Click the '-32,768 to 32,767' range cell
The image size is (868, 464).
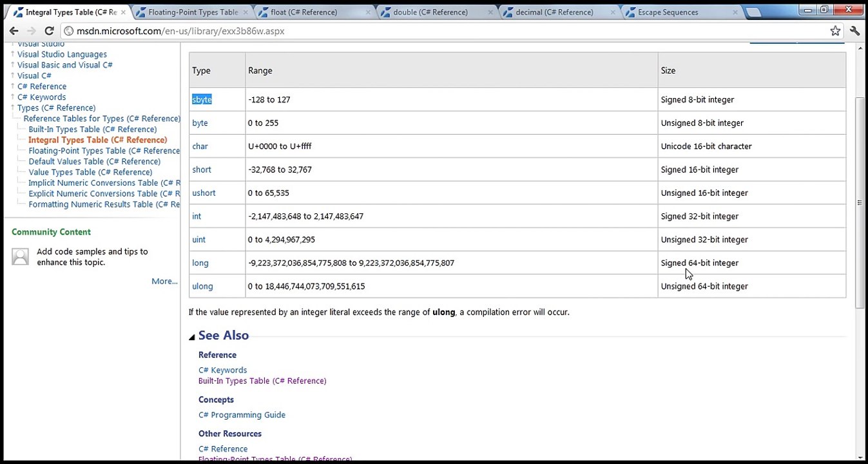pyautogui.click(x=451, y=169)
